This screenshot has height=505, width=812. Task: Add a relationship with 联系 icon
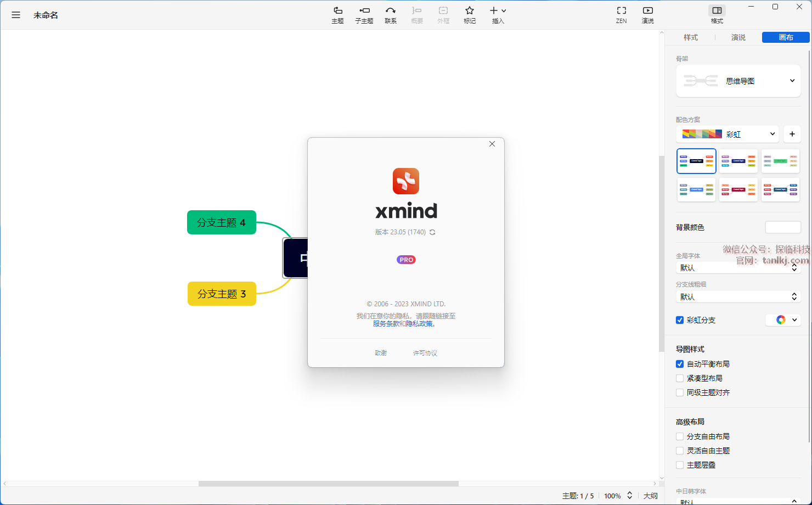click(390, 14)
